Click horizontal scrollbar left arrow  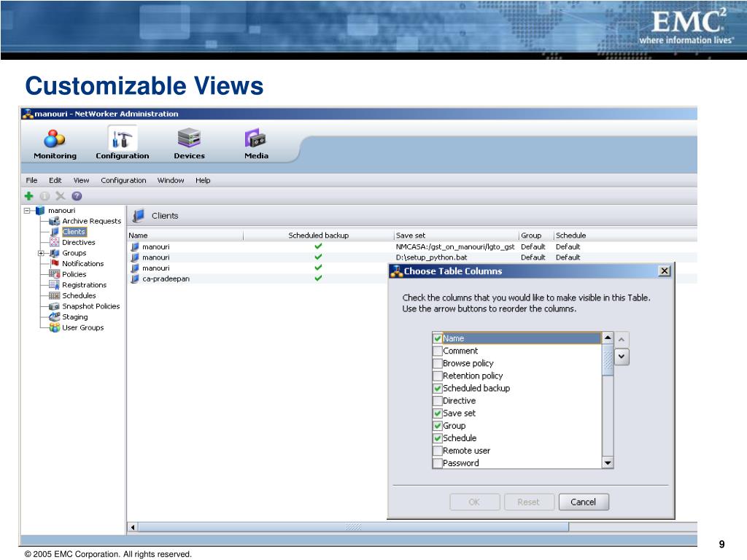tap(133, 527)
